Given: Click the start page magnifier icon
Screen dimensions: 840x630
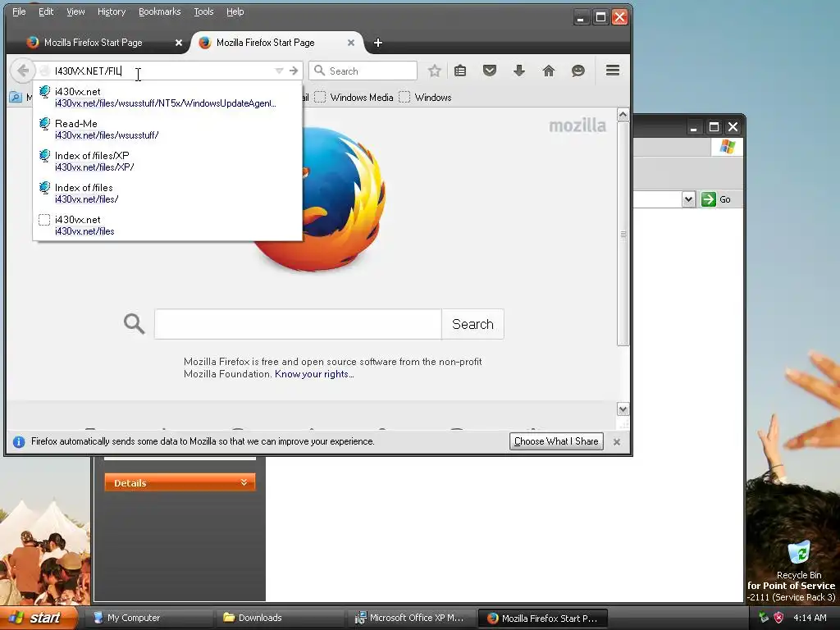Looking at the screenshot, I should 134,323.
